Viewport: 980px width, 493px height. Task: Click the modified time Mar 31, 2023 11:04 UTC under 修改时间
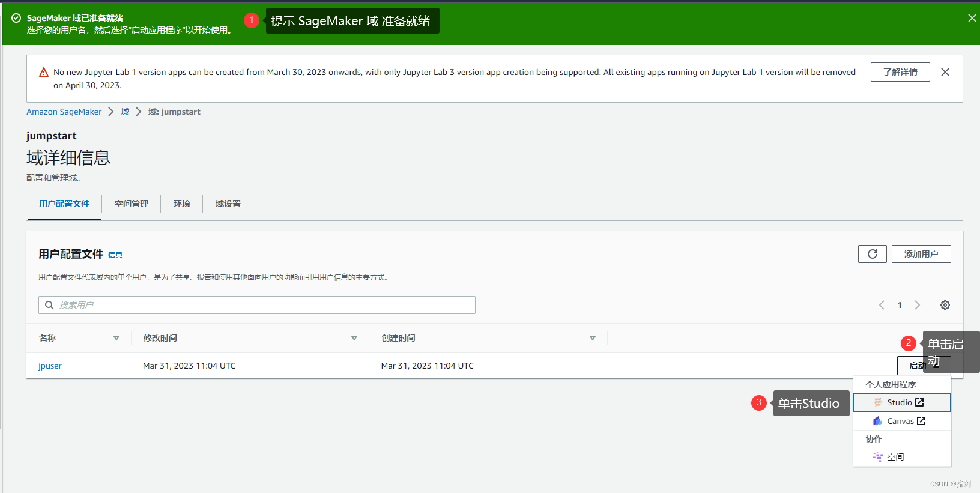[189, 366]
